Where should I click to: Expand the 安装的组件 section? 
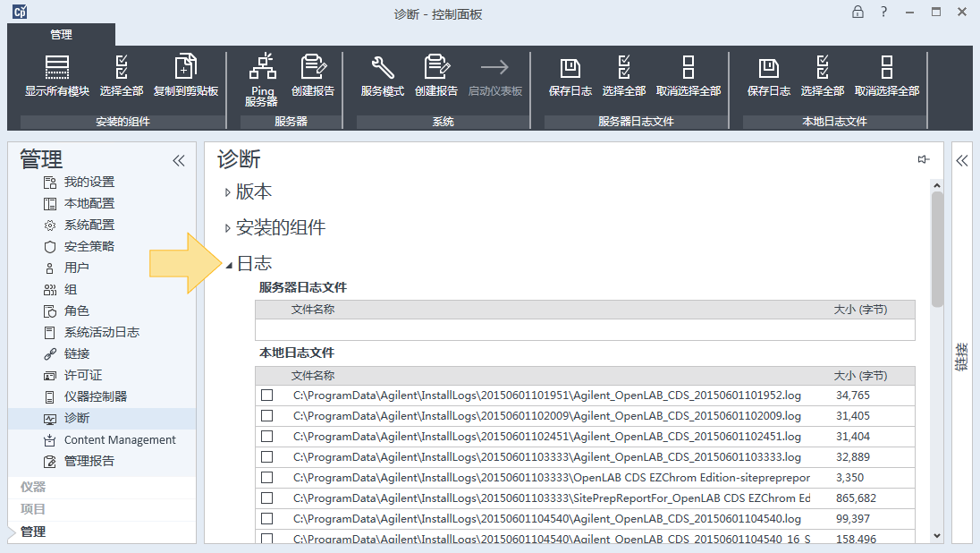pyautogui.click(x=227, y=228)
